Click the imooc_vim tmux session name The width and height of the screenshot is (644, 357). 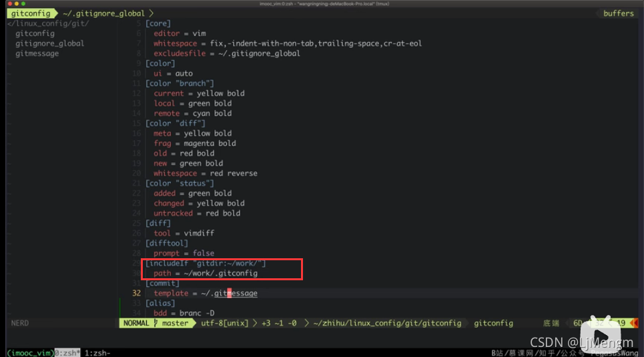31,353
